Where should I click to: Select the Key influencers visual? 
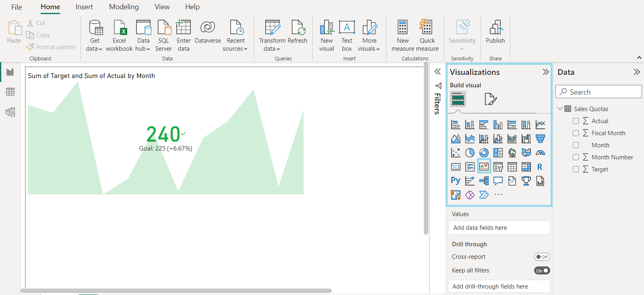[470, 181]
